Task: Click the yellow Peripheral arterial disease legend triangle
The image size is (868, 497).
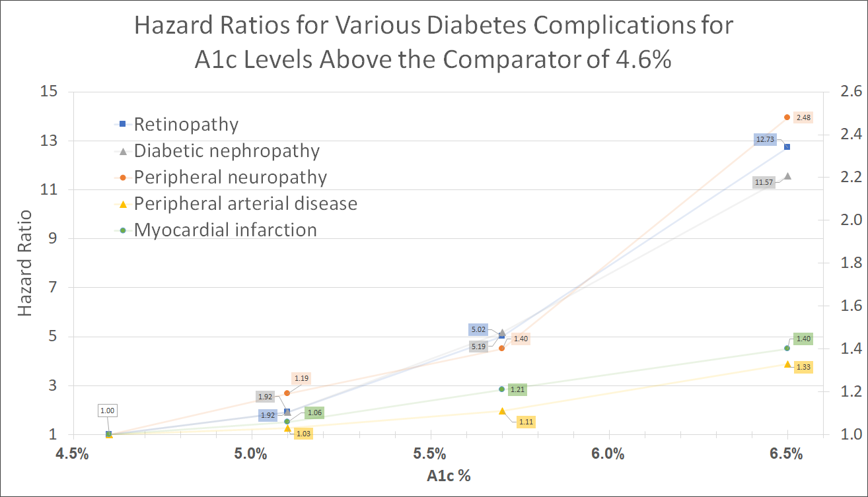Action: click(x=122, y=204)
